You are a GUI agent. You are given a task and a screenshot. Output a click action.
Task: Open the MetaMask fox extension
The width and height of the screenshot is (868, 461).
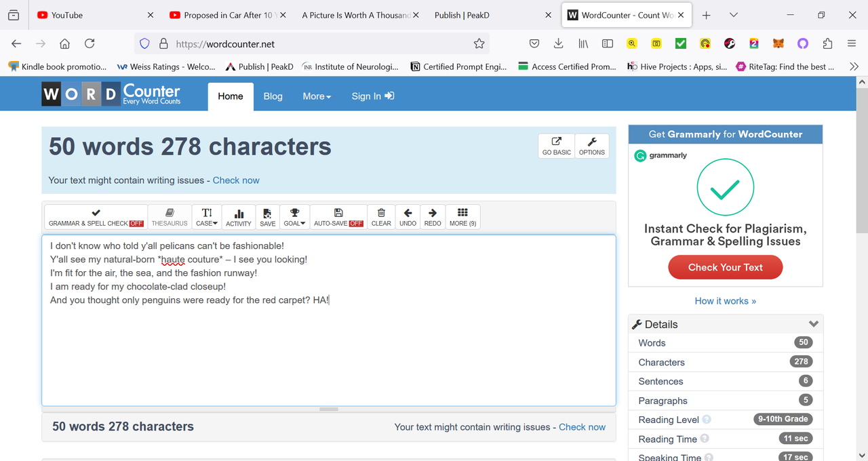coord(778,43)
